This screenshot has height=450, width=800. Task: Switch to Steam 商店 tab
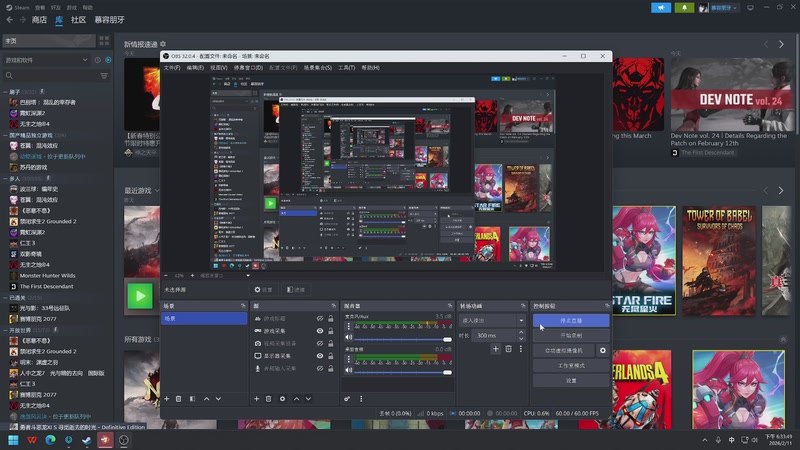pyautogui.click(x=39, y=20)
